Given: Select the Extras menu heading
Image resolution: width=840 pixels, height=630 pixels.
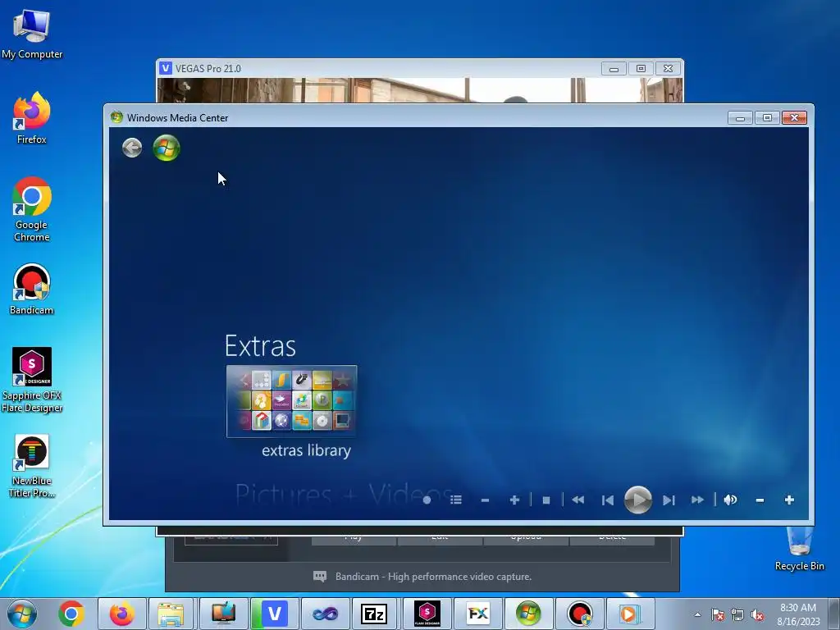Looking at the screenshot, I should pyautogui.click(x=260, y=346).
